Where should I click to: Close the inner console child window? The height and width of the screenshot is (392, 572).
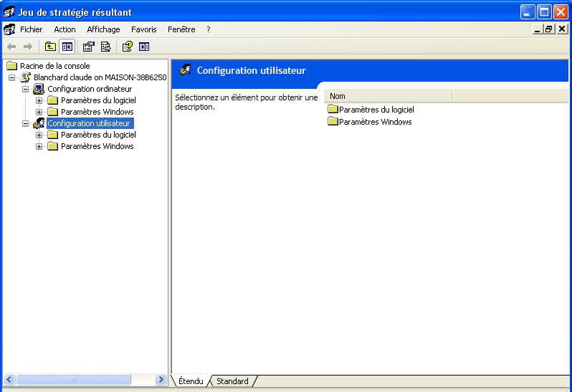pyautogui.click(x=562, y=29)
